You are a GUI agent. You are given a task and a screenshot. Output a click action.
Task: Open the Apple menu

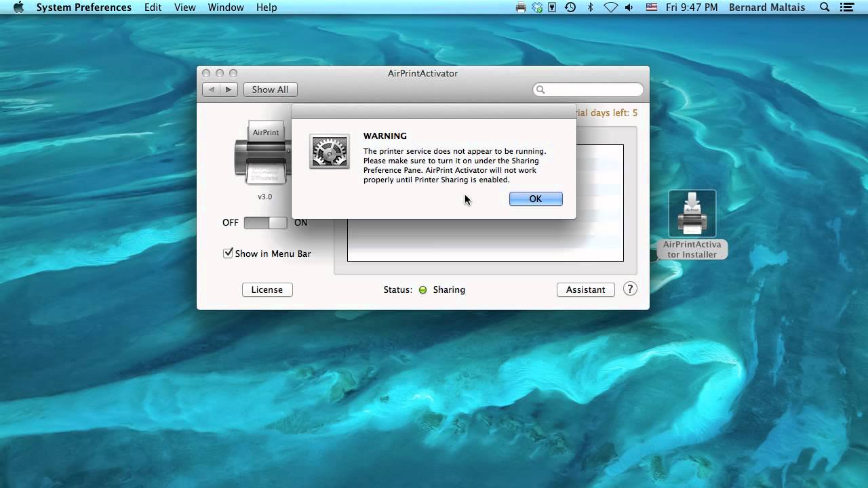(x=18, y=7)
